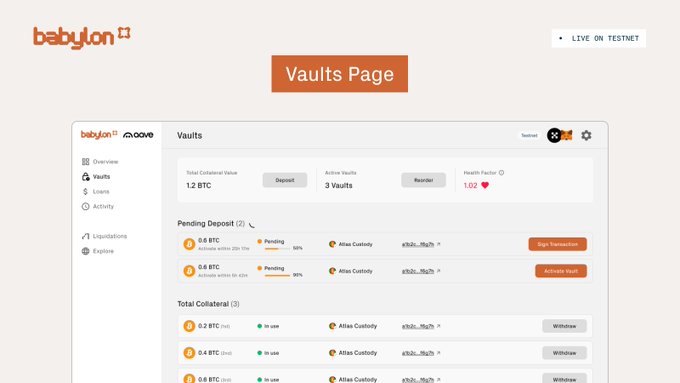
Task: Open Liquidations in the sidebar
Action: [104, 236]
